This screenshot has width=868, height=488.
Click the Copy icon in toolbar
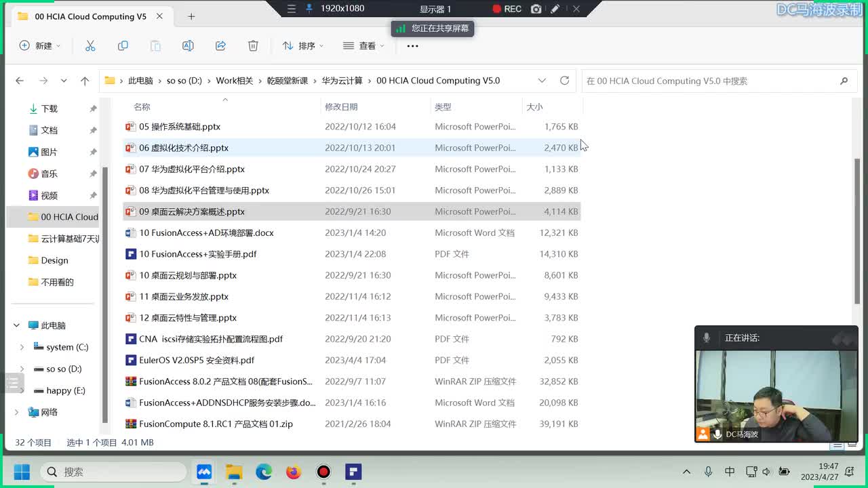[x=123, y=45]
